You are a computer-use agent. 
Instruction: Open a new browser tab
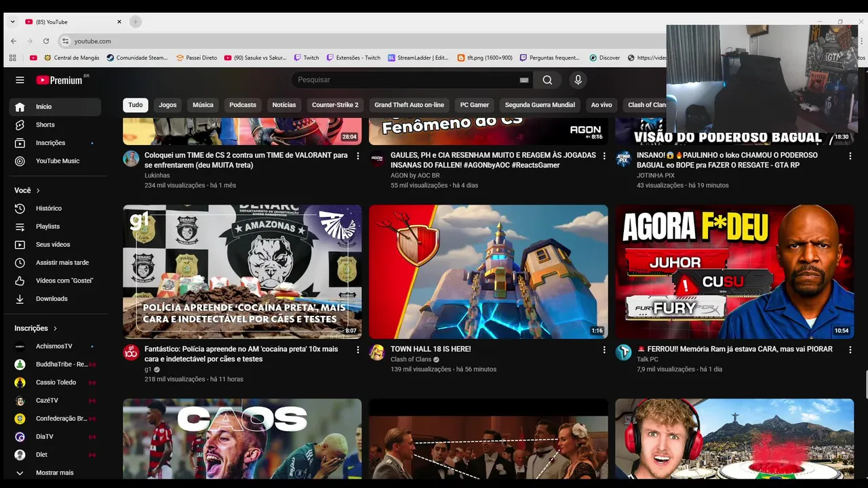(135, 22)
